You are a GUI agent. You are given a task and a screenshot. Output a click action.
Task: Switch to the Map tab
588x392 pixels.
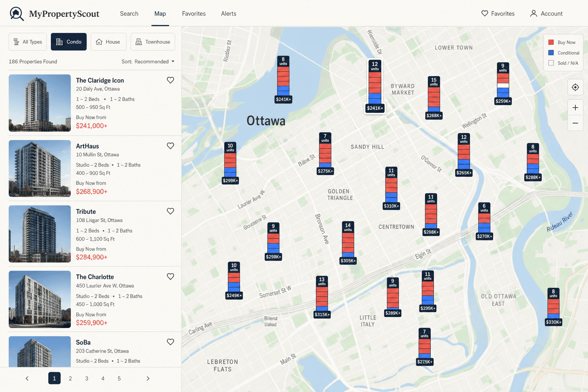(x=160, y=13)
